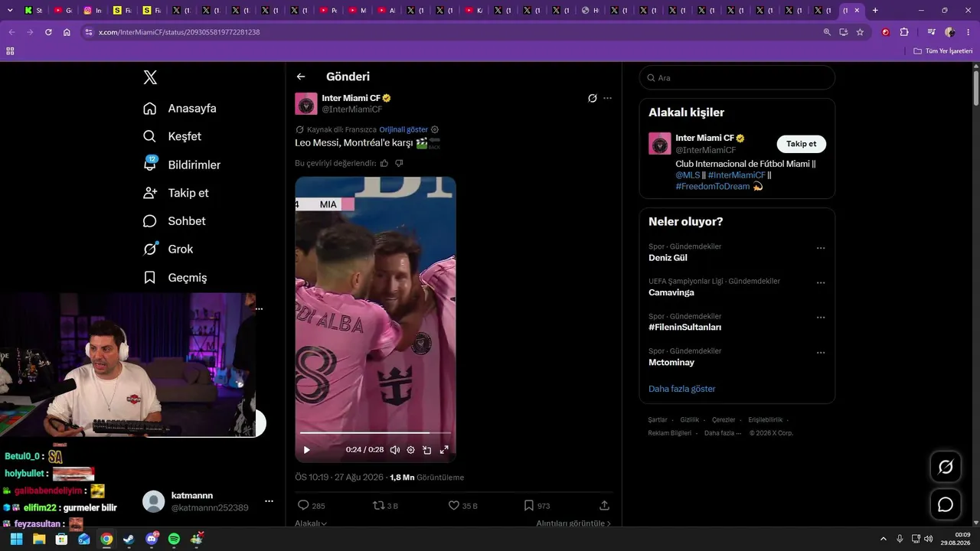Open the Chrome profile avatar
This screenshot has width=980, height=551.
click(x=950, y=32)
